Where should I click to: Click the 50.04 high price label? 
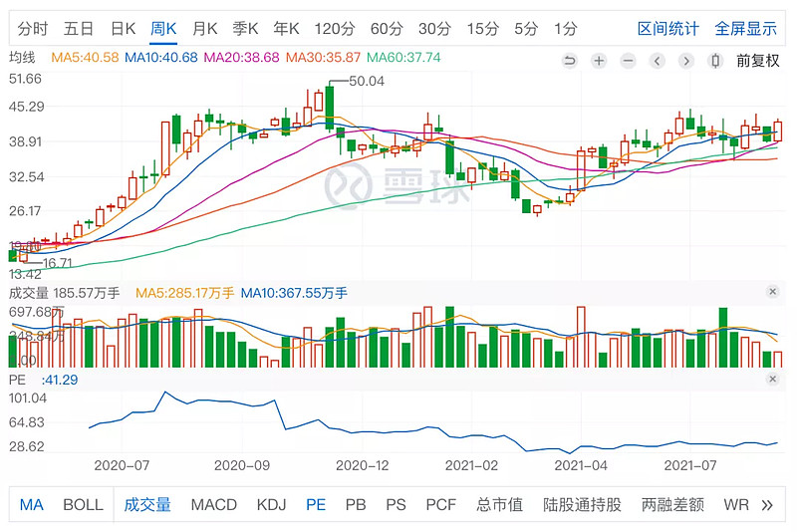tap(367, 81)
